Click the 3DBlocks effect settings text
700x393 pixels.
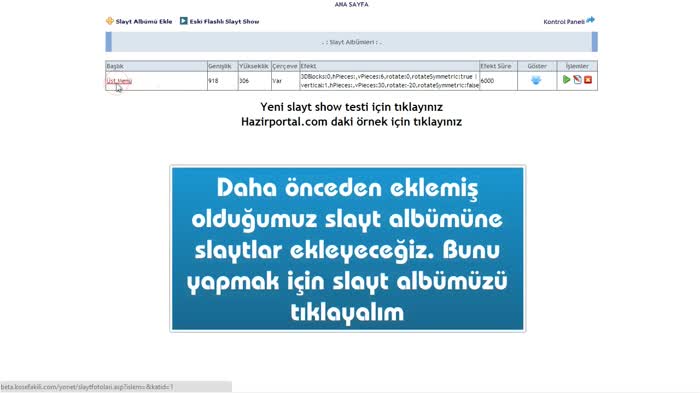pos(389,81)
